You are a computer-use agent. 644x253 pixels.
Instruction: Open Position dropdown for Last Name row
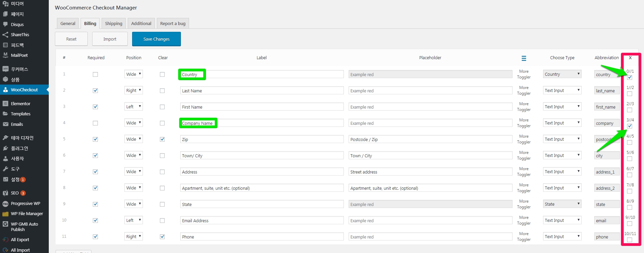click(133, 90)
